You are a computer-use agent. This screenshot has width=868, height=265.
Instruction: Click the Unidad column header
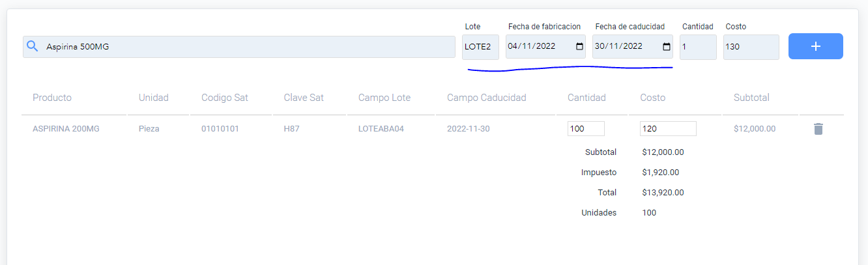(154, 98)
